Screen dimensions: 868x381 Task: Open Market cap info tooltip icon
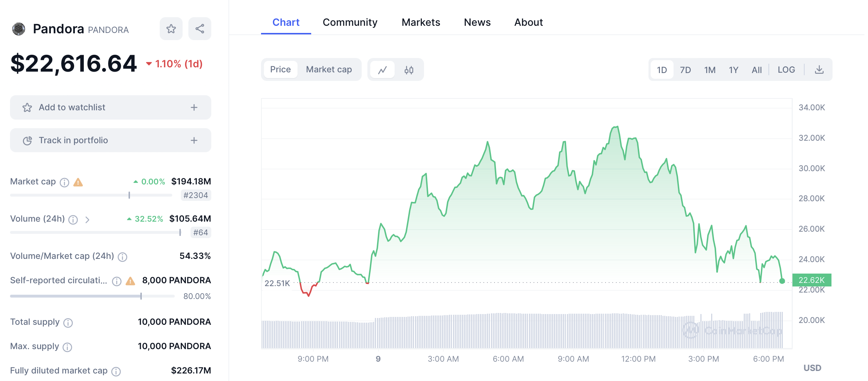coord(64,183)
